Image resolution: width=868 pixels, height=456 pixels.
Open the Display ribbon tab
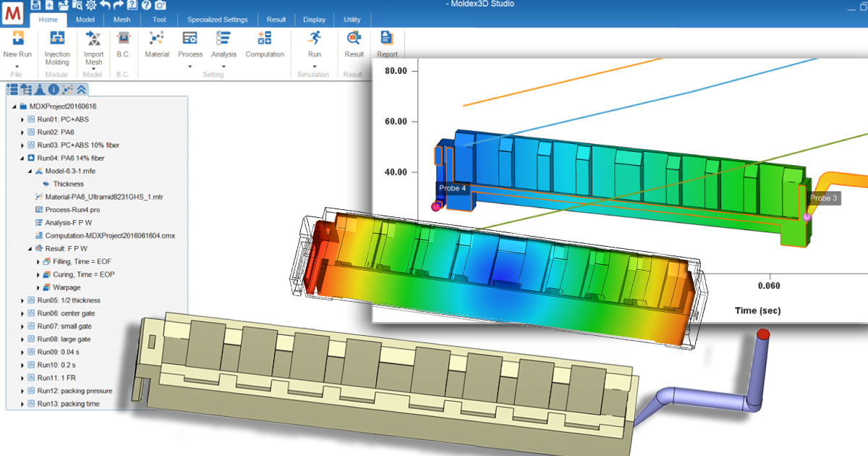pos(314,20)
